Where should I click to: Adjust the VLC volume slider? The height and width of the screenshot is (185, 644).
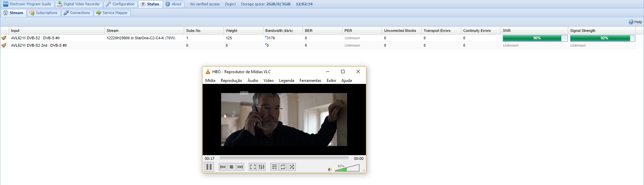pyautogui.click(x=347, y=168)
